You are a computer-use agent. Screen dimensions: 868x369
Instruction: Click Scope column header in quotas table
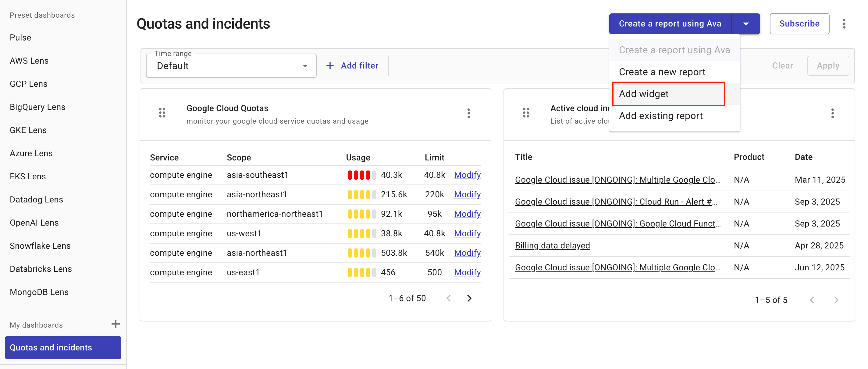pos(239,158)
